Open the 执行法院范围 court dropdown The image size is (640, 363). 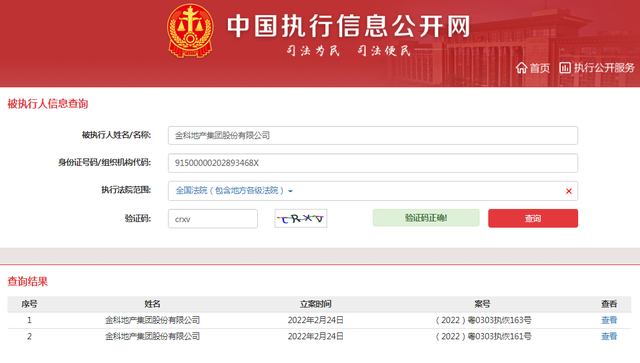(373, 191)
